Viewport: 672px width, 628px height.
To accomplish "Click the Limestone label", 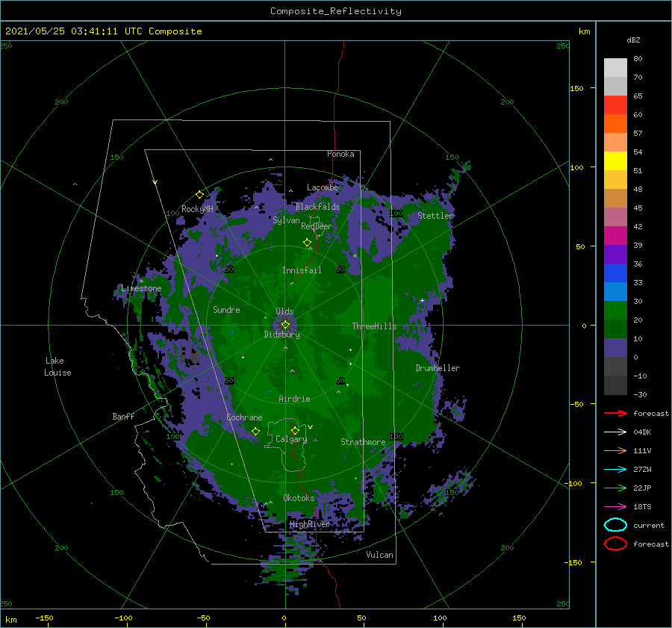I will click(x=141, y=288).
